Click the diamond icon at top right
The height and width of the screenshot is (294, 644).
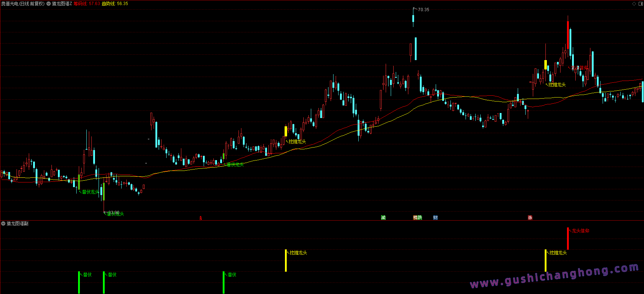coord(634,4)
